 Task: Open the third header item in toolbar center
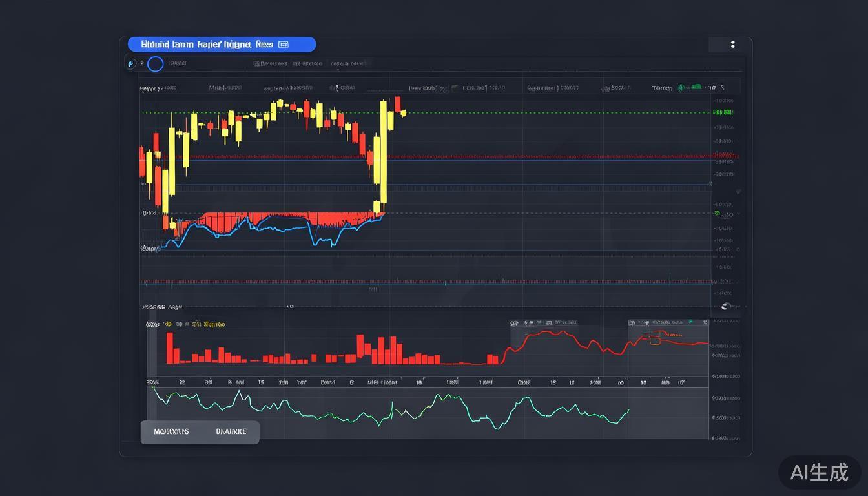[x=349, y=63]
